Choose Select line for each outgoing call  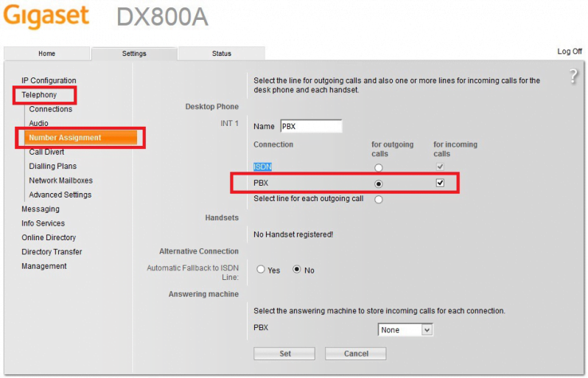(x=379, y=199)
